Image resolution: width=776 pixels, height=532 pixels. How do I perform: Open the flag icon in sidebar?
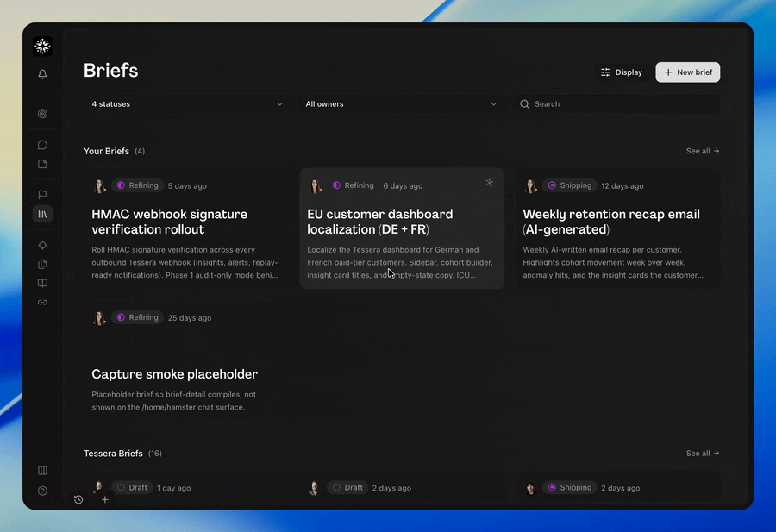(42, 195)
